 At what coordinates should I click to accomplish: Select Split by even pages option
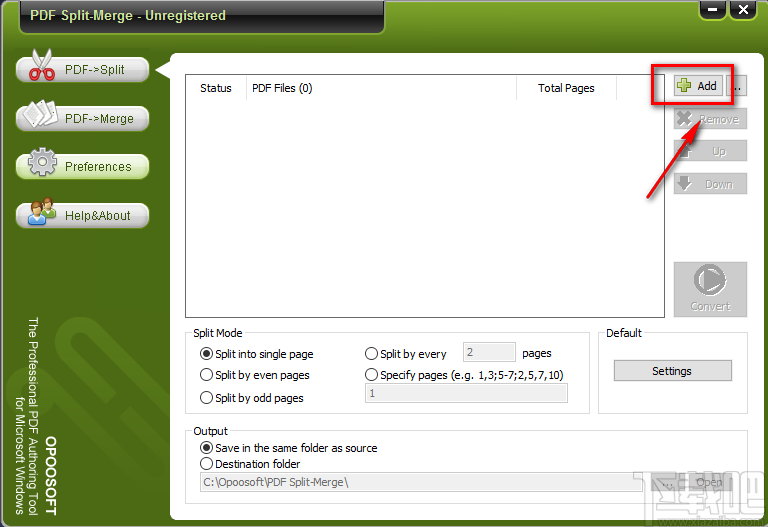255,375
